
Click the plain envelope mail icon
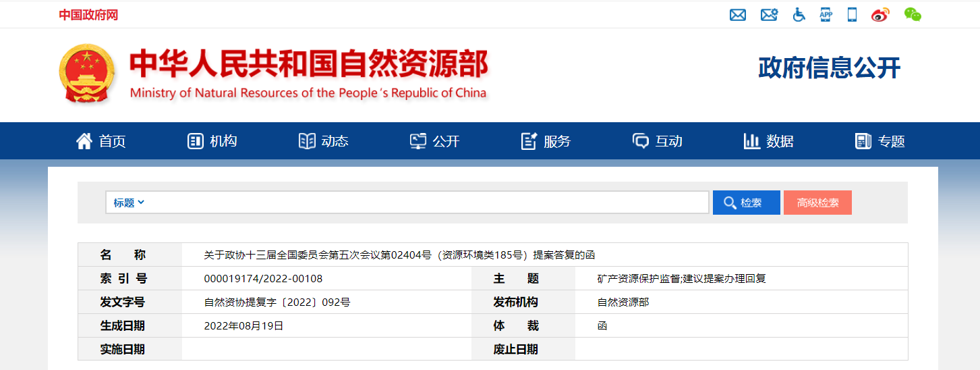[738, 15]
